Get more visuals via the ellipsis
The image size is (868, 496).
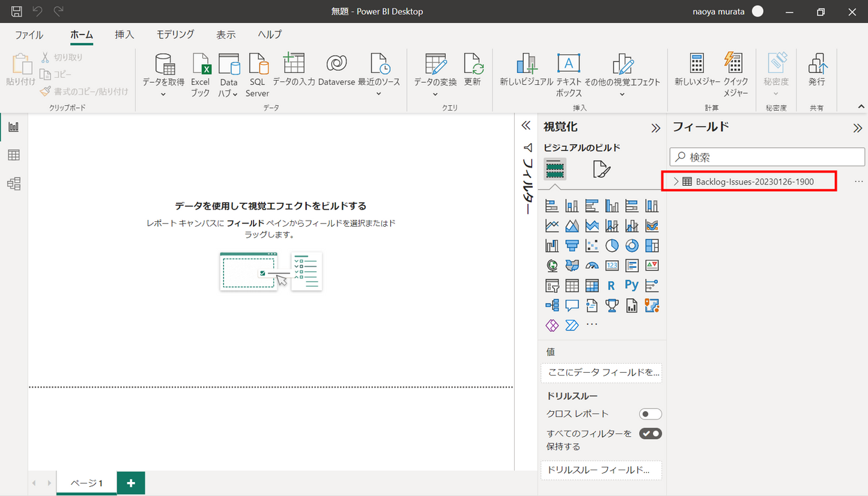tap(592, 325)
